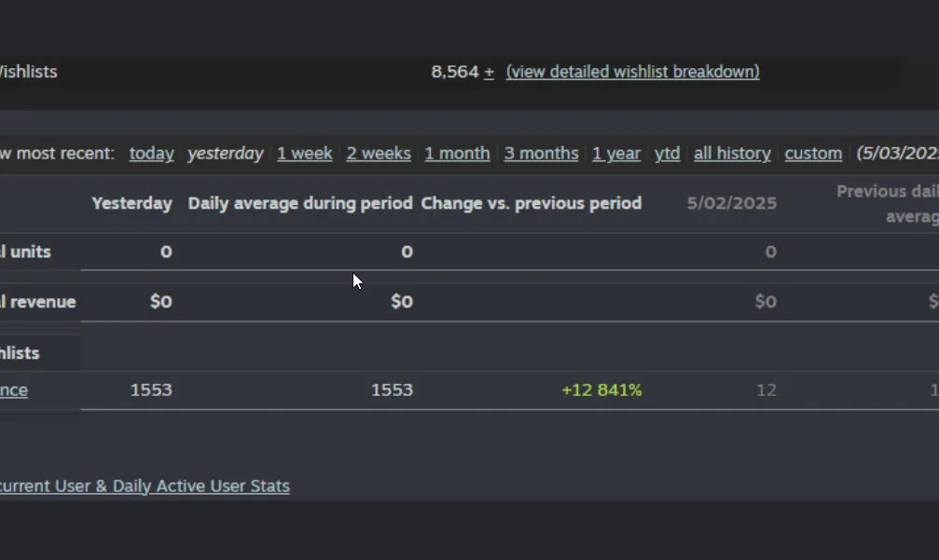Click the 8,564 wishlists total
The width and height of the screenshot is (939, 560).
tap(455, 72)
